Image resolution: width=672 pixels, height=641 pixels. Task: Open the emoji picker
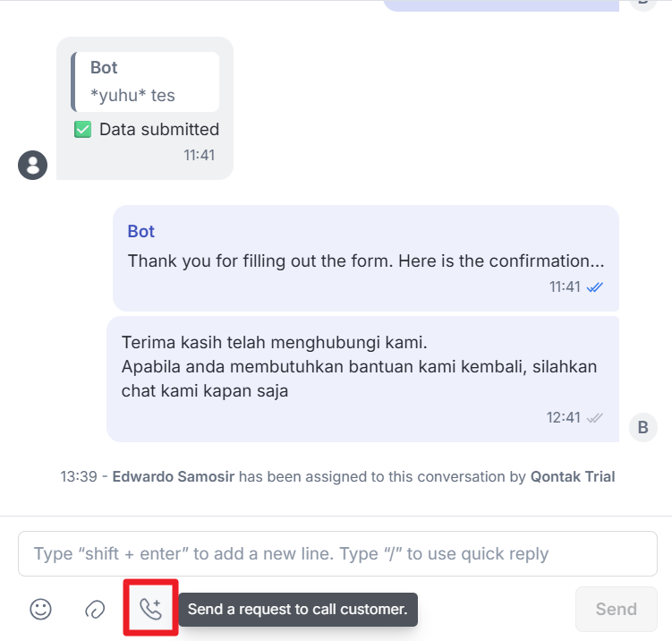point(40,610)
